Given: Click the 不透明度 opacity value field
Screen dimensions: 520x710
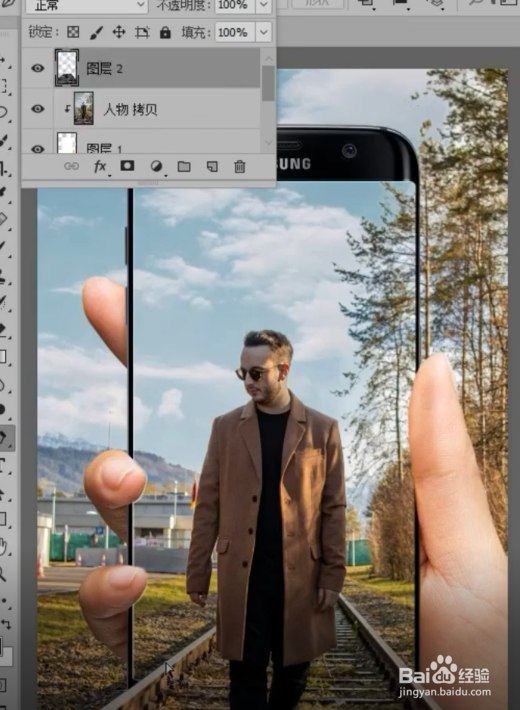Looking at the screenshot, I should (234, 5).
